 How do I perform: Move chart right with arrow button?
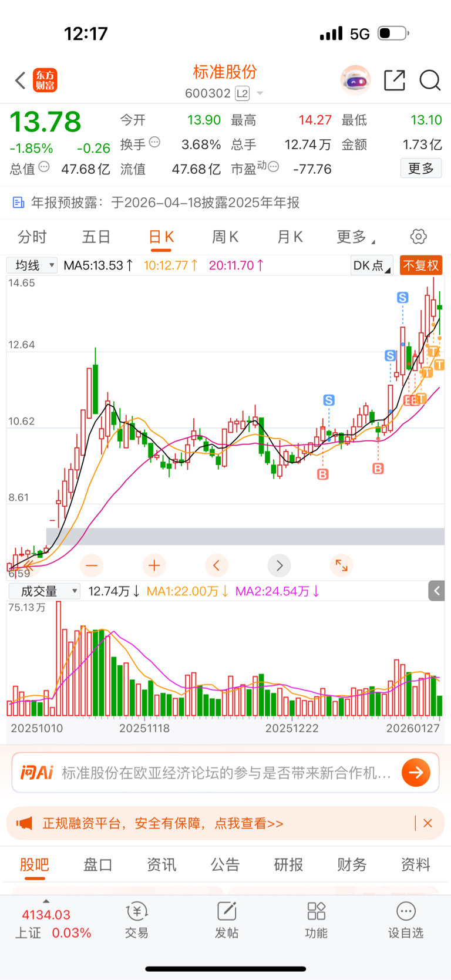click(280, 565)
